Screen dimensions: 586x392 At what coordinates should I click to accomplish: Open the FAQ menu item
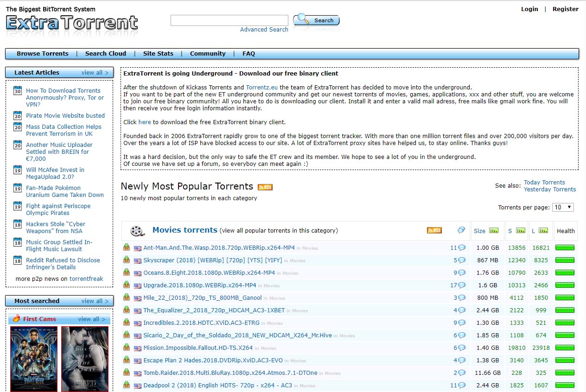tap(248, 54)
